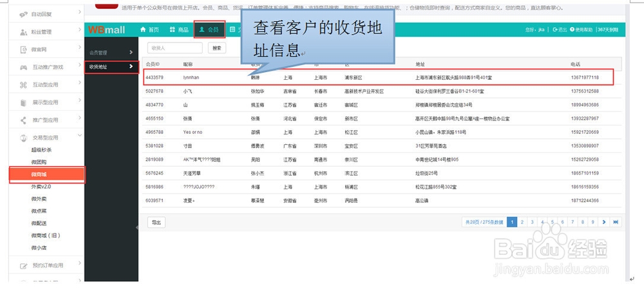
Task: Click the 互动推广游戏 gamepad icon
Action: point(24,68)
